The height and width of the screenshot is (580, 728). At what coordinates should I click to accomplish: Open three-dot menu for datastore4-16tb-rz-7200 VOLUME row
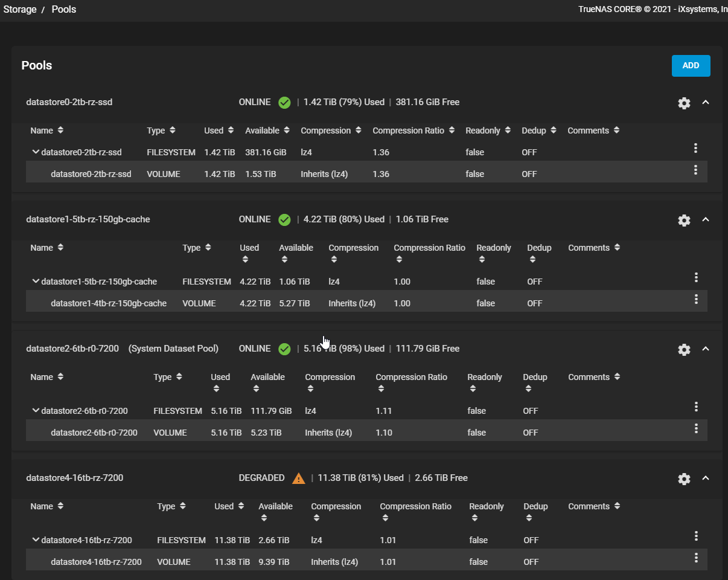point(695,558)
